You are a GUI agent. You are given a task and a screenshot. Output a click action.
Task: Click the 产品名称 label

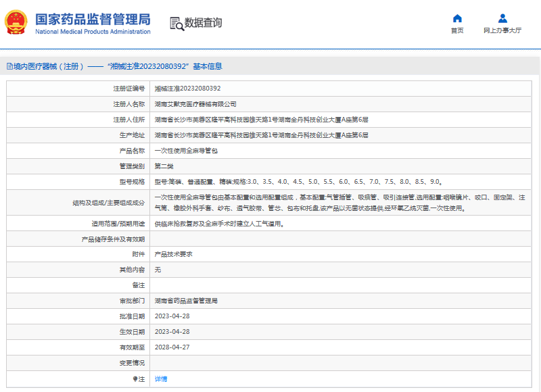click(x=132, y=151)
